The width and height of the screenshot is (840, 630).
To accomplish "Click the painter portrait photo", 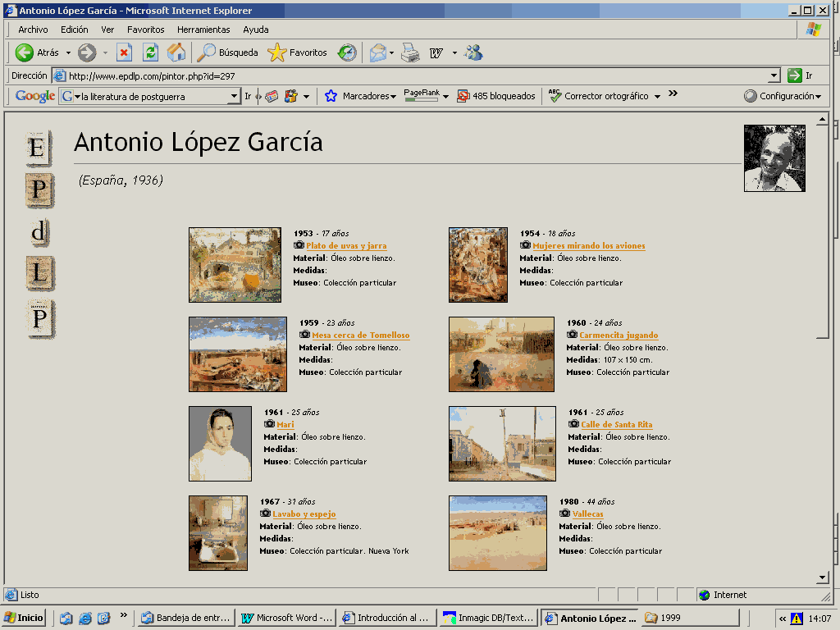I will point(774,158).
